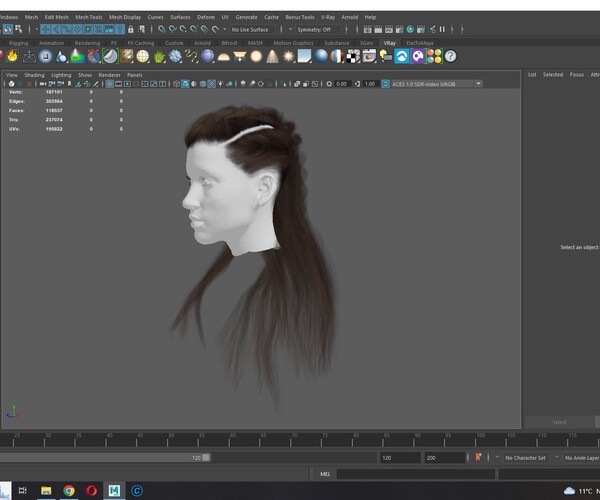Click the Select button in Attribute Editor

[559, 422]
